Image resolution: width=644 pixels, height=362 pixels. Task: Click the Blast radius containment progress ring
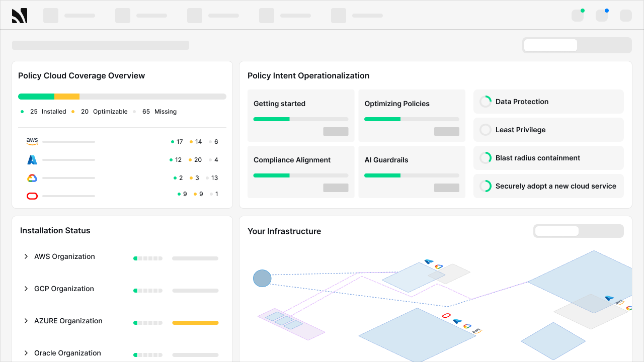pos(486,158)
